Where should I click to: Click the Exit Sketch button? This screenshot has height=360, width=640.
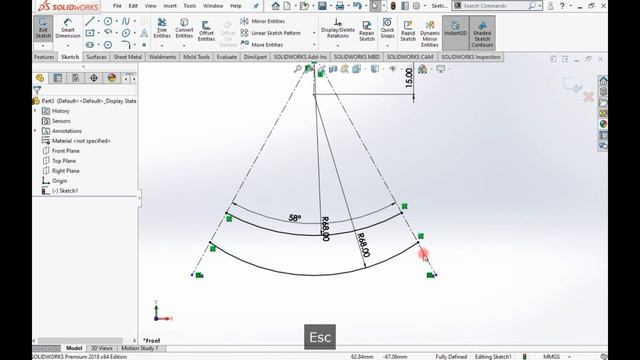click(43, 29)
